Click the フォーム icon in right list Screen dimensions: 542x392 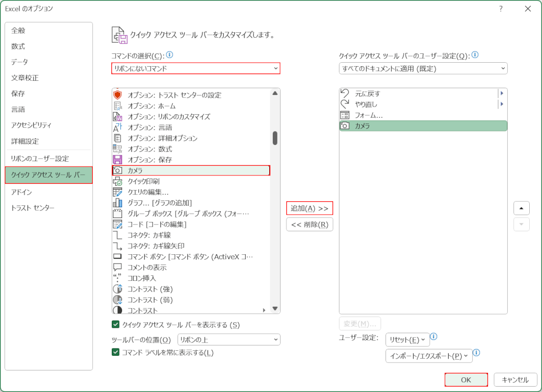click(345, 115)
